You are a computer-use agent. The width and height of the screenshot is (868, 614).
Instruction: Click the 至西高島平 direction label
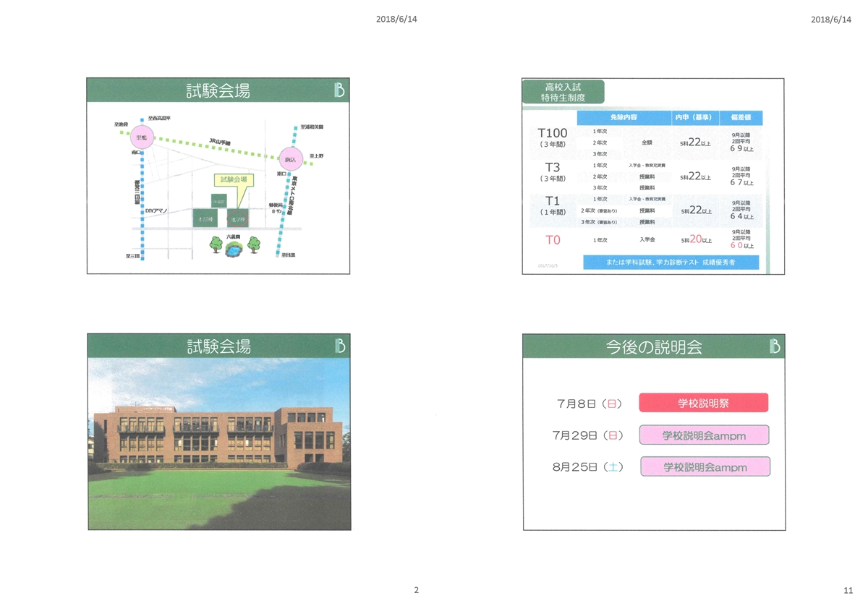point(159,118)
